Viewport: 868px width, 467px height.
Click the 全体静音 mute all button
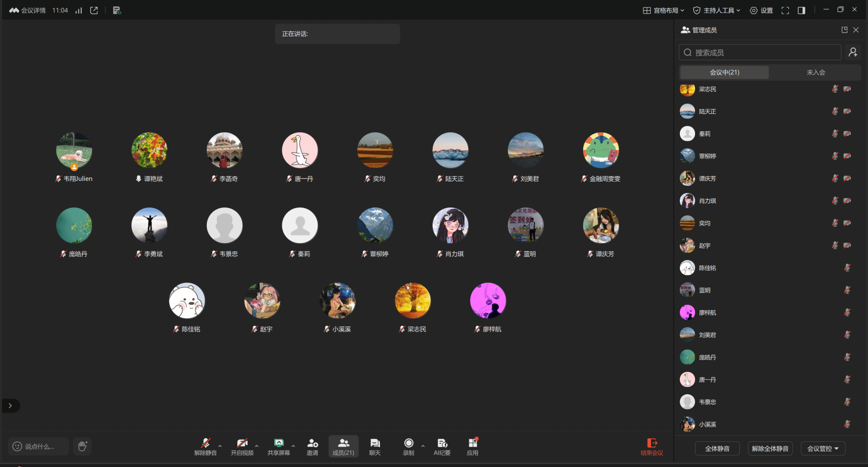coord(717,448)
